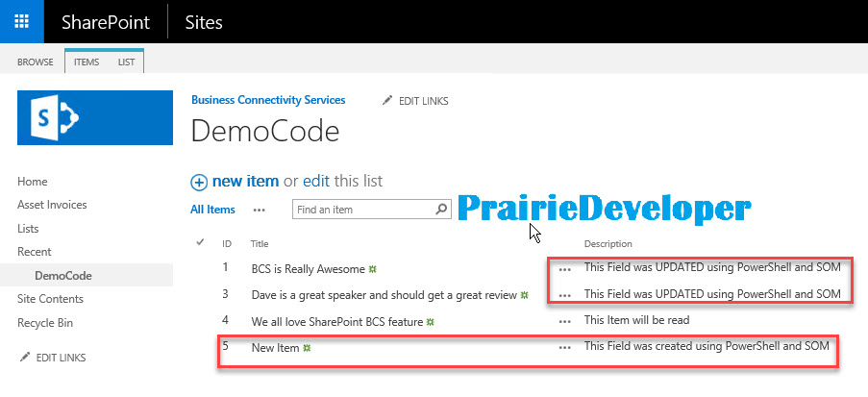Open the ellipsis menu for the BCS is Really Awesome row
868x397 pixels.
tap(564, 269)
